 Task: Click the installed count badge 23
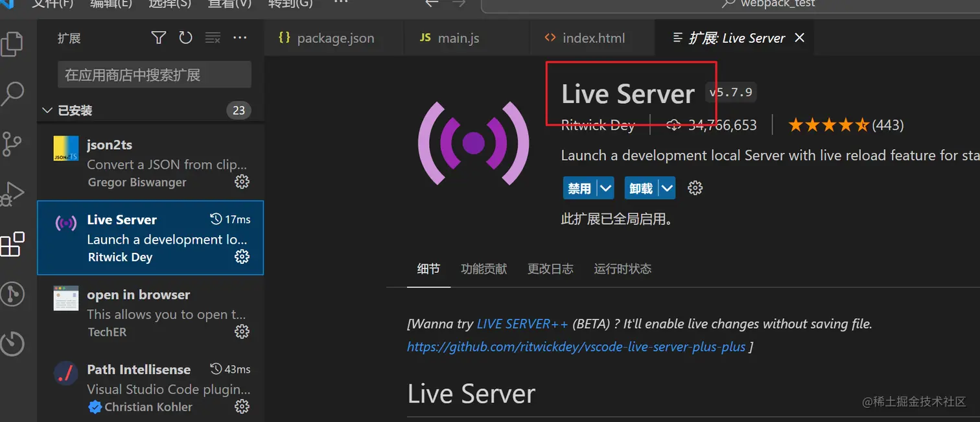tap(239, 110)
